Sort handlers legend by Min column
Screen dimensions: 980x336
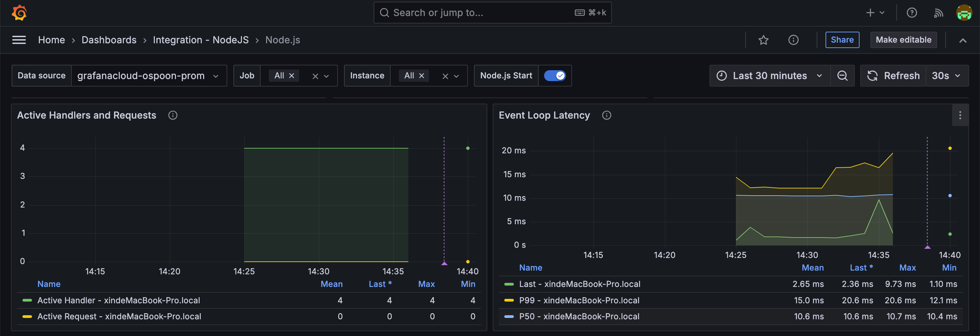[x=468, y=284]
